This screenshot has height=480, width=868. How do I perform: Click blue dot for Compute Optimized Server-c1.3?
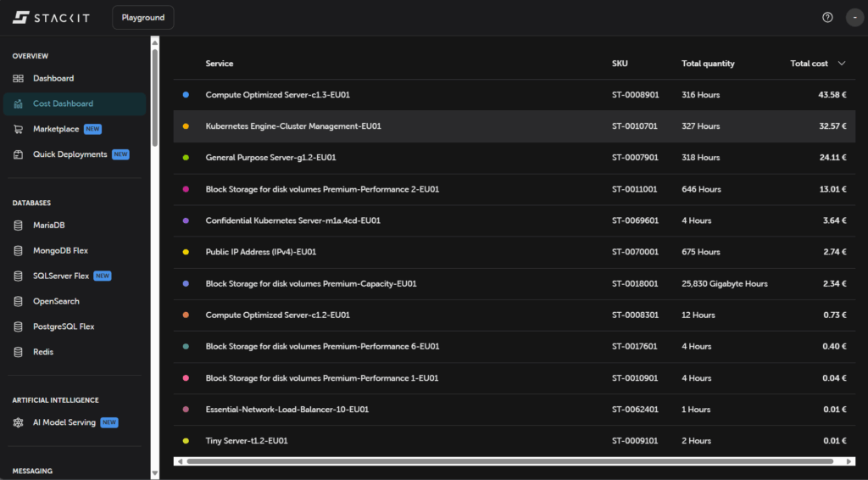tap(186, 95)
